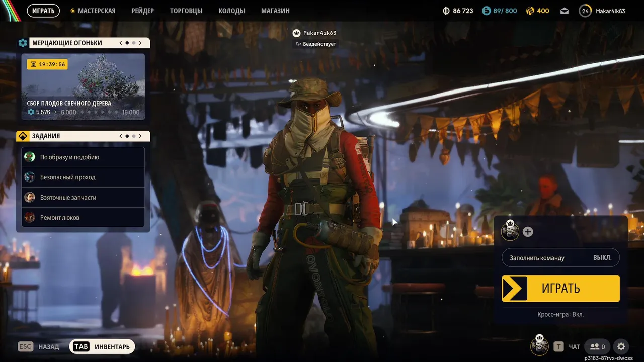644x362 pixels.
Task: Click the 19:39:56 event timer
Action: tap(47, 64)
